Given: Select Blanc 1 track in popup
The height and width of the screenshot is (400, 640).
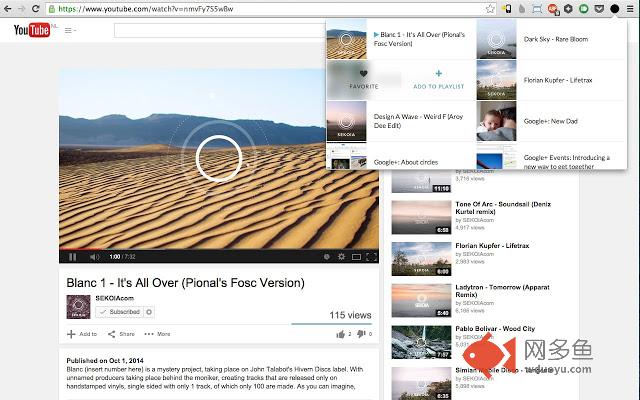Looking at the screenshot, I should click(x=419, y=39).
